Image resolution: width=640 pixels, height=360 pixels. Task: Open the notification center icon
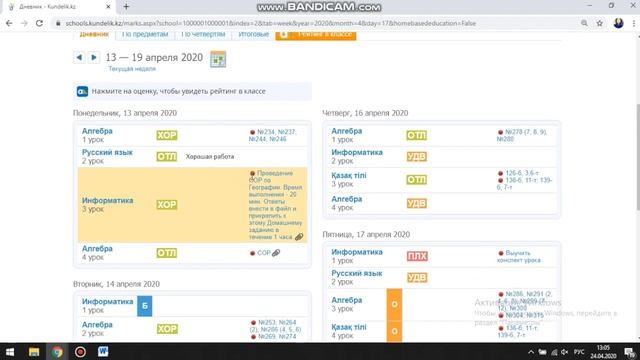point(630,352)
